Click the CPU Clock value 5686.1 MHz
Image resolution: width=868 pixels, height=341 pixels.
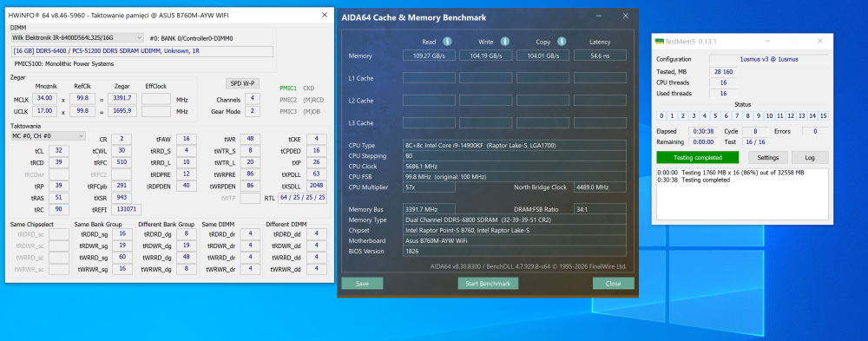point(514,166)
